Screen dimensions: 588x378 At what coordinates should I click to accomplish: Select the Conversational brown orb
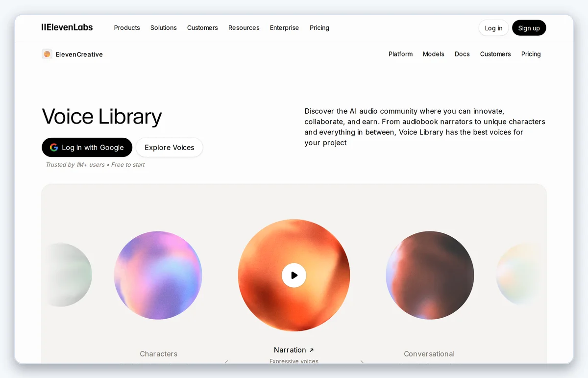tap(430, 276)
